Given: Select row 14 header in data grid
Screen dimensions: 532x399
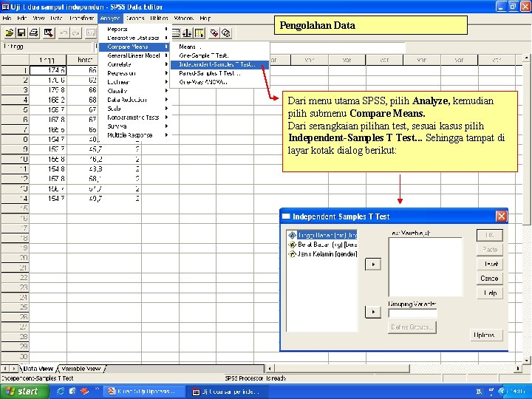Looking at the screenshot, I should pos(16,199).
